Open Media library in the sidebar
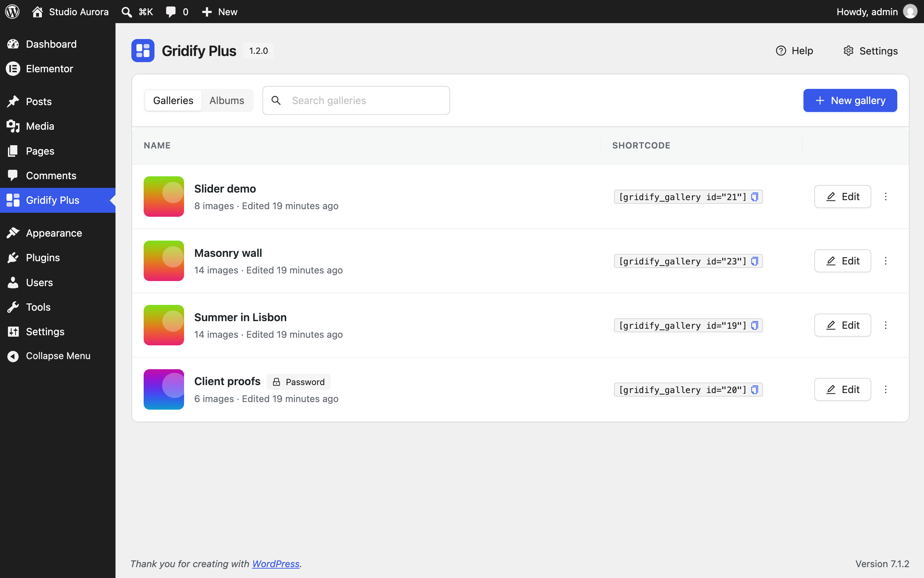This screenshot has width=924, height=578. (x=58, y=126)
